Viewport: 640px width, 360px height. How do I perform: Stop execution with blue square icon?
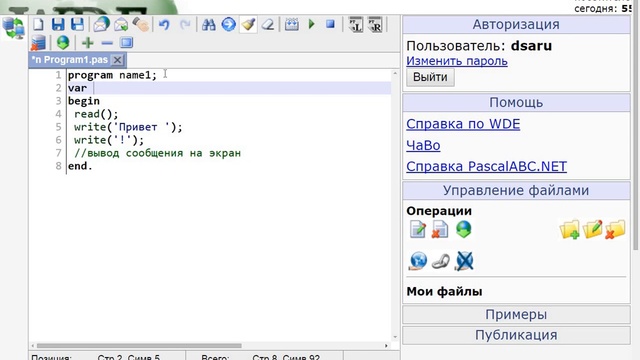331,24
